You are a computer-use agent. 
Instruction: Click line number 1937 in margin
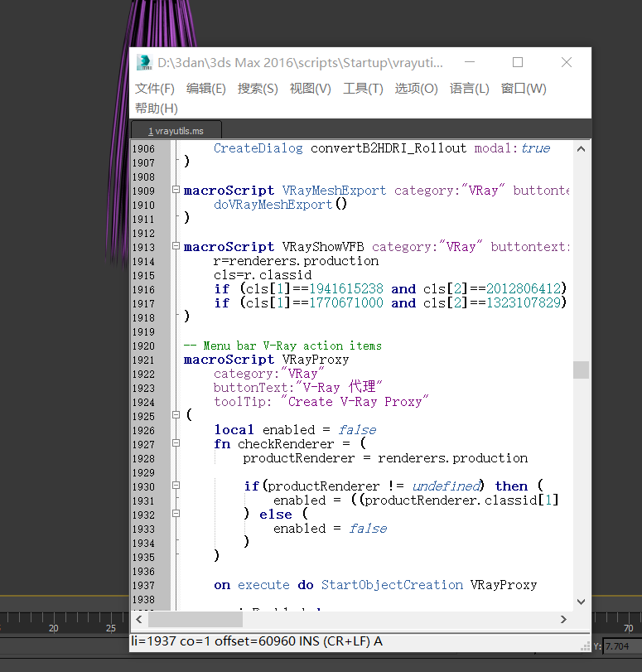point(143,586)
